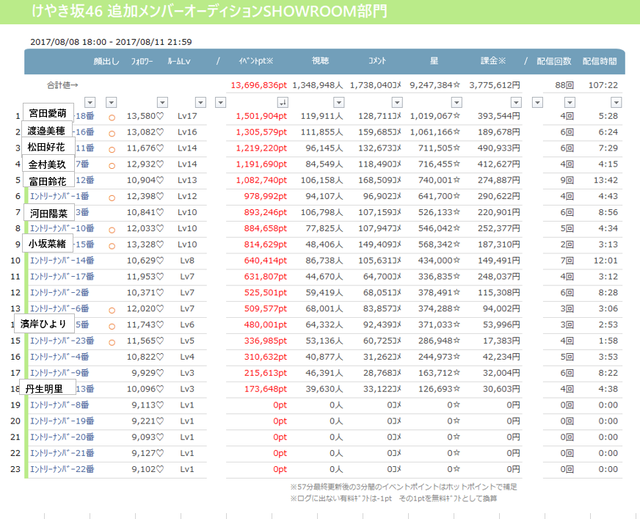
Task: Open filter arrow for 配信時間 column
Action: pyautogui.click(x=616, y=102)
